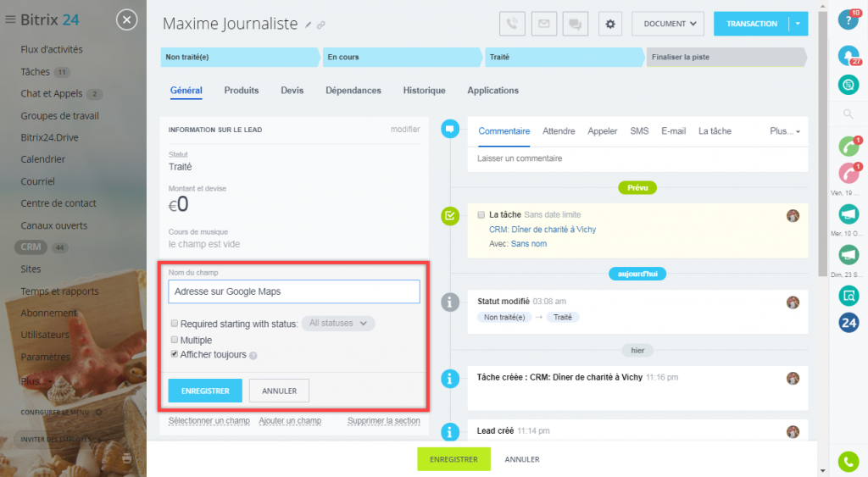Open the Dépendances tab
868x477 pixels.
tap(353, 90)
